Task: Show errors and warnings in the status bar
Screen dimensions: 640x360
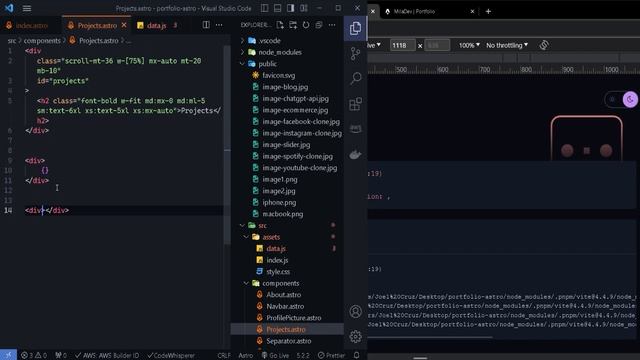Action: 34,356
